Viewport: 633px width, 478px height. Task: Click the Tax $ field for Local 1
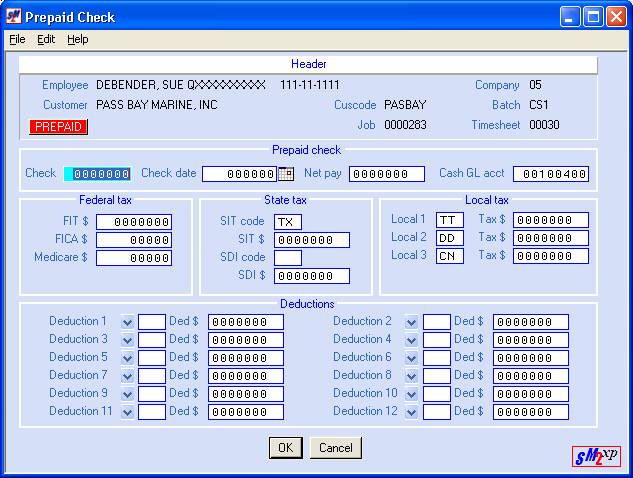click(551, 220)
